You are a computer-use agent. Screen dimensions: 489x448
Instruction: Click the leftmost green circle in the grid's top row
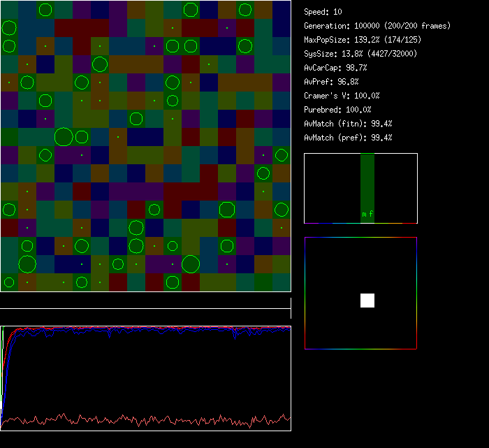tap(45, 10)
